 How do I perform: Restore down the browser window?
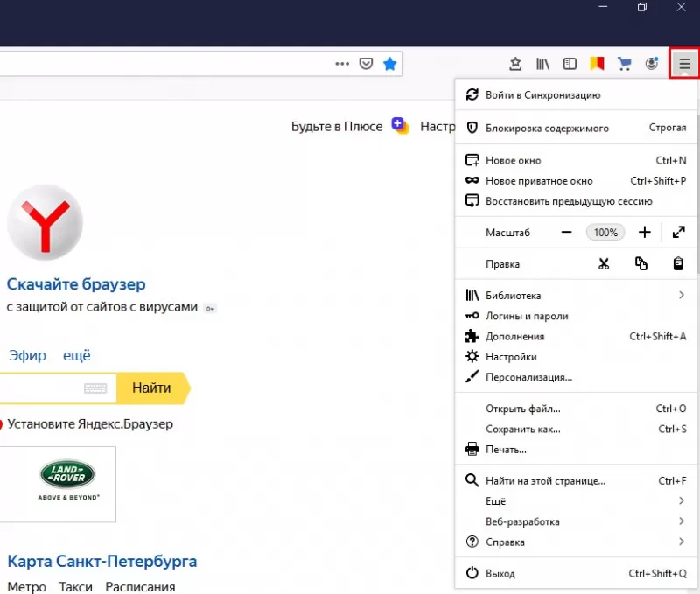[642, 7]
